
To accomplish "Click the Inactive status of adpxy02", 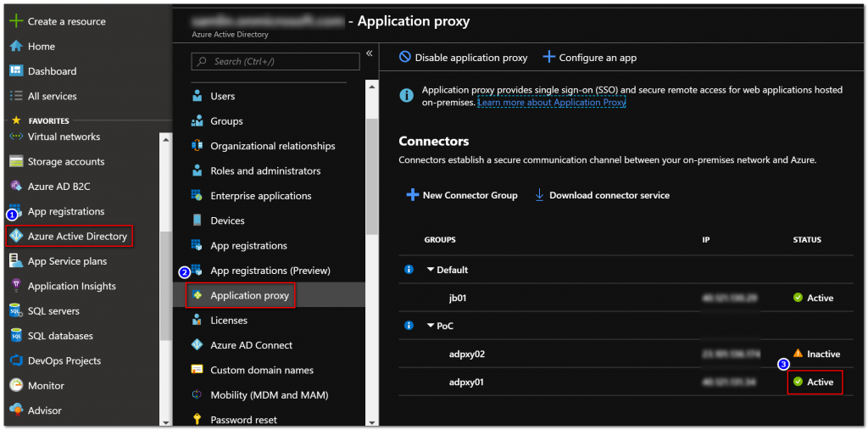I will (816, 354).
